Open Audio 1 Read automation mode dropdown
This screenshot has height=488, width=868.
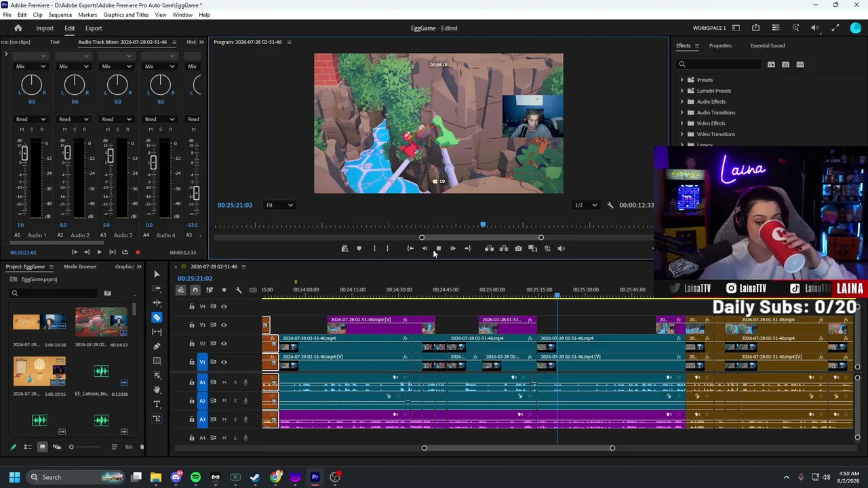(31, 119)
